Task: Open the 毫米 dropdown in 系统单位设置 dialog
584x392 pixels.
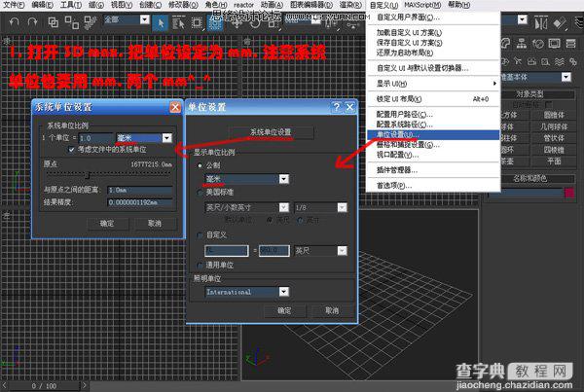Action: pyautogui.click(x=166, y=138)
